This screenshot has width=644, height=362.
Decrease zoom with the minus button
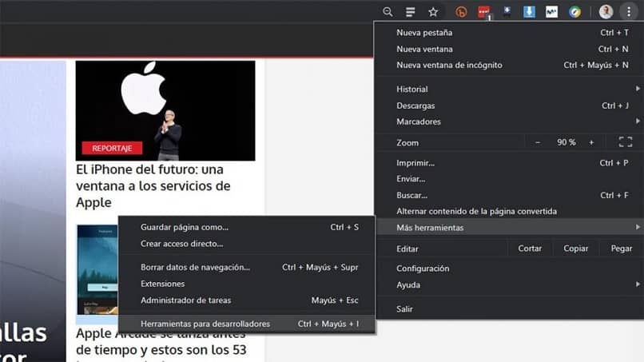(x=538, y=142)
